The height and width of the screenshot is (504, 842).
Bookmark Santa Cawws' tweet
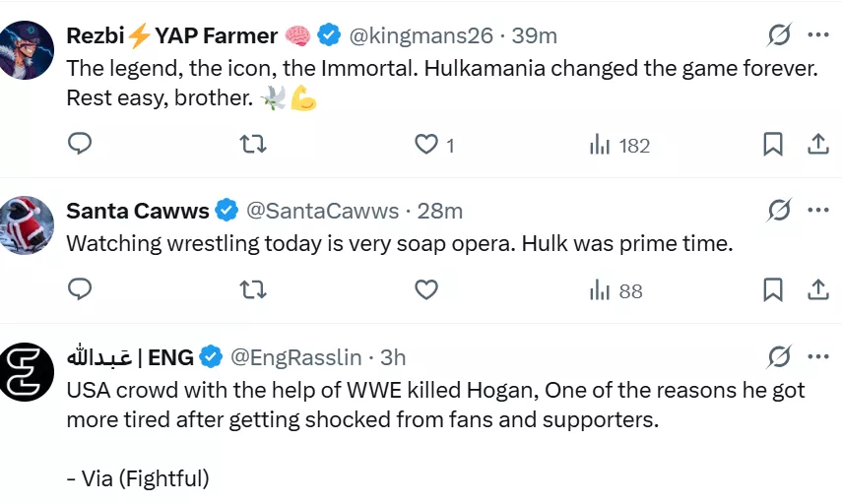[773, 289]
